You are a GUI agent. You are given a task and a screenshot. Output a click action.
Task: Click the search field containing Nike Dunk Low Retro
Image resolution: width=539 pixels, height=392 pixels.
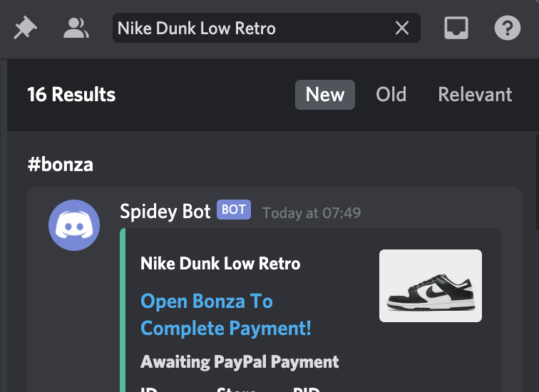click(267, 28)
